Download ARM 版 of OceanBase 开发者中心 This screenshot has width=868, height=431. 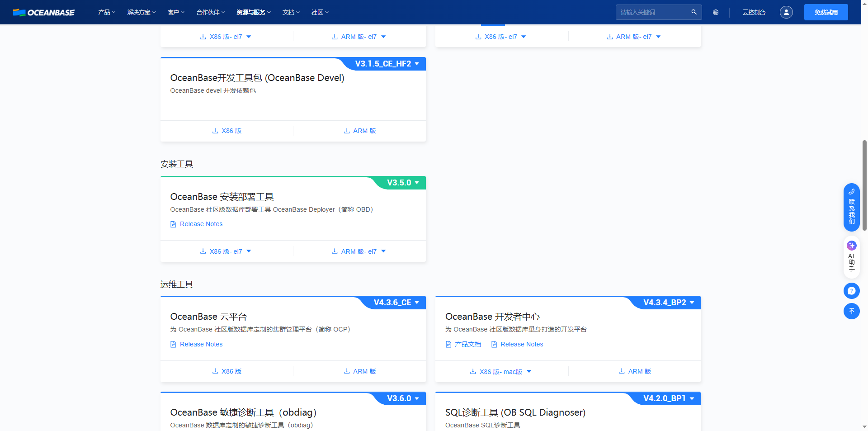pyautogui.click(x=635, y=371)
